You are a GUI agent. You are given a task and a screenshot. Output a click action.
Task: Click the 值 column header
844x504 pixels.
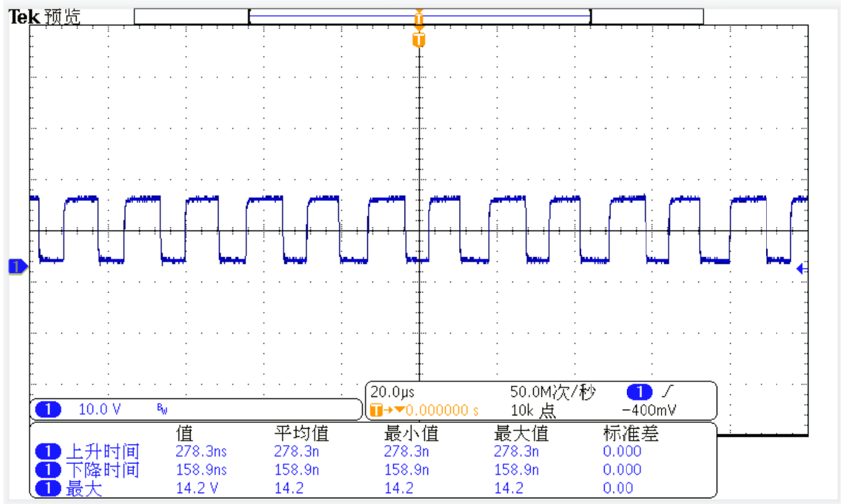pyautogui.click(x=184, y=434)
